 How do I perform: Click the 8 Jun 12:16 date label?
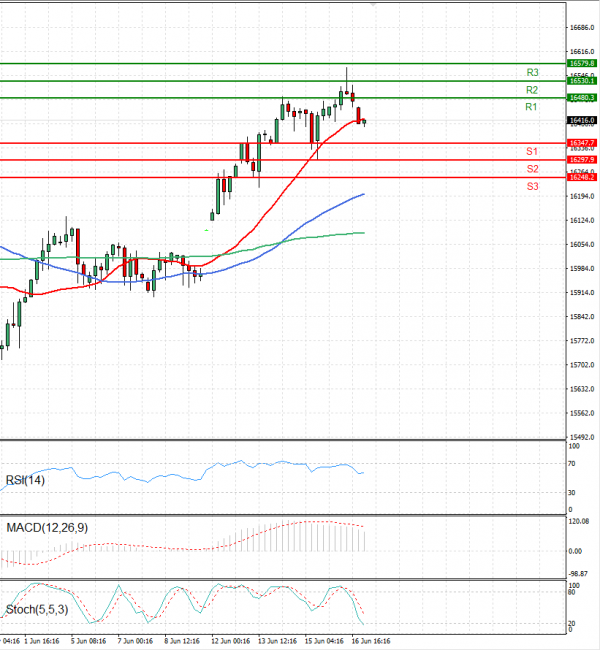[x=182, y=641]
